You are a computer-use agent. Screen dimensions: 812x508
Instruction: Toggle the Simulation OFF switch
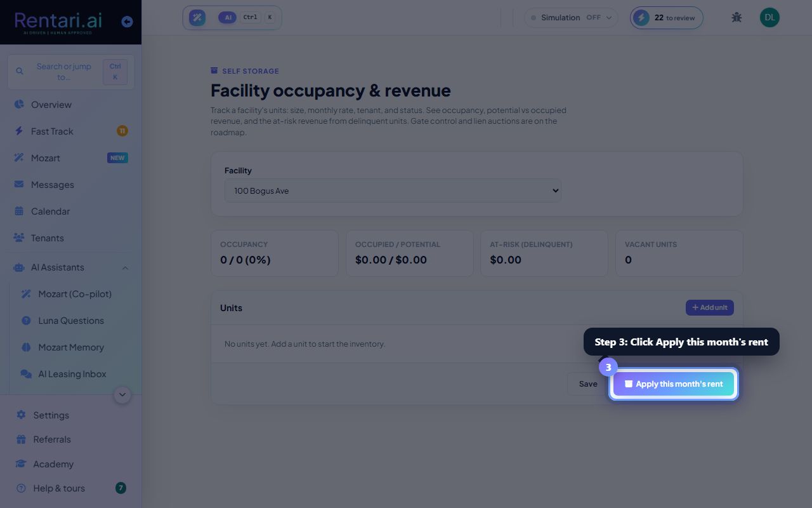tap(571, 18)
